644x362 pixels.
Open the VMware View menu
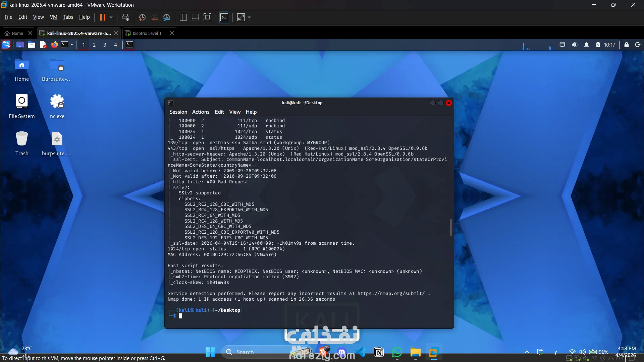pos(39,17)
